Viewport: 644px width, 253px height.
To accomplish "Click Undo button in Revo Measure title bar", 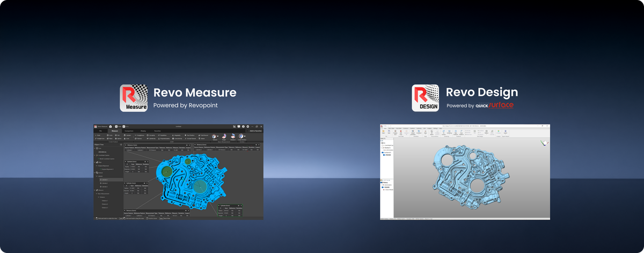I will pos(118,126).
